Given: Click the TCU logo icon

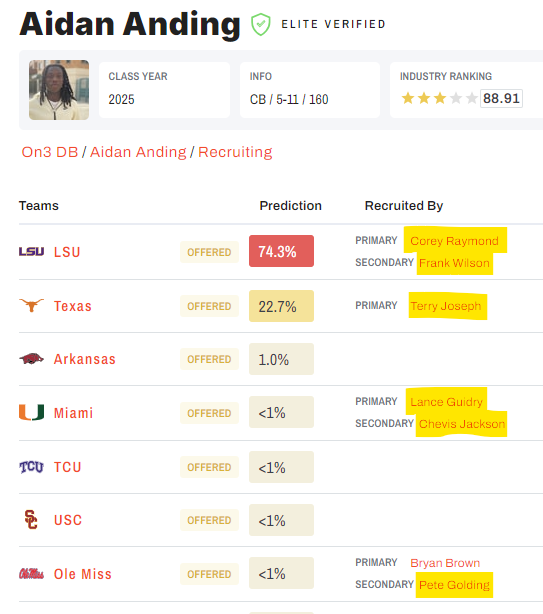Looking at the screenshot, I should tap(31, 467).
